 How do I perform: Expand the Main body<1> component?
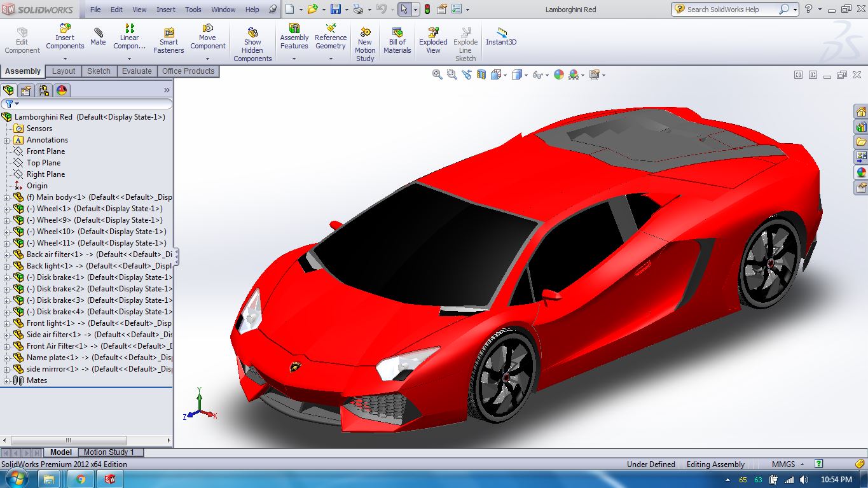pos(7,197)
